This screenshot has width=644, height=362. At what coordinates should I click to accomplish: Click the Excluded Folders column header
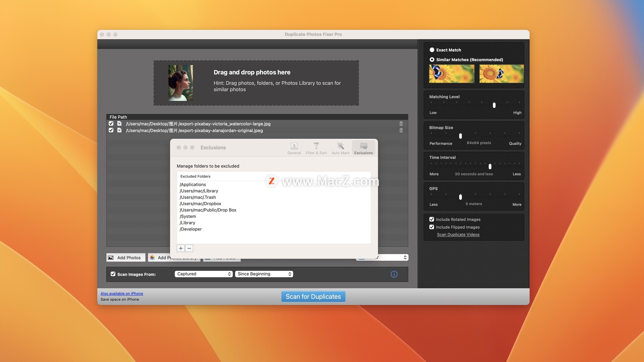274,176
